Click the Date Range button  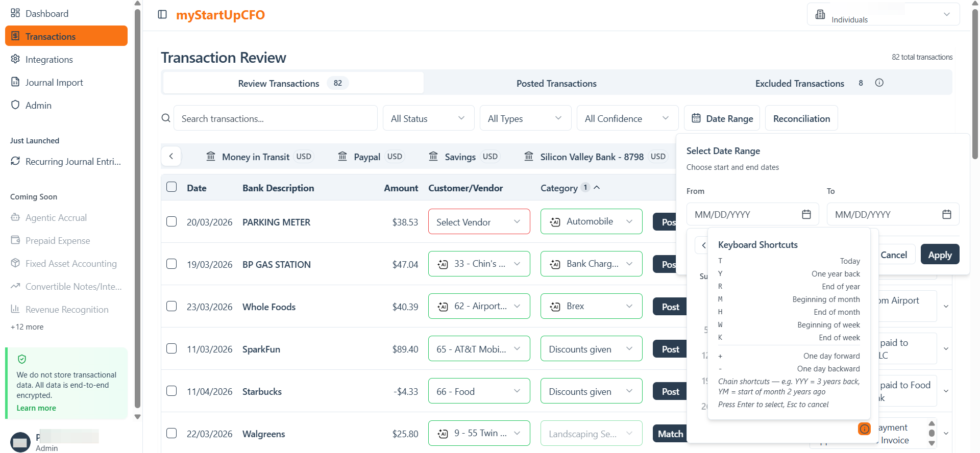click(722, 118)
